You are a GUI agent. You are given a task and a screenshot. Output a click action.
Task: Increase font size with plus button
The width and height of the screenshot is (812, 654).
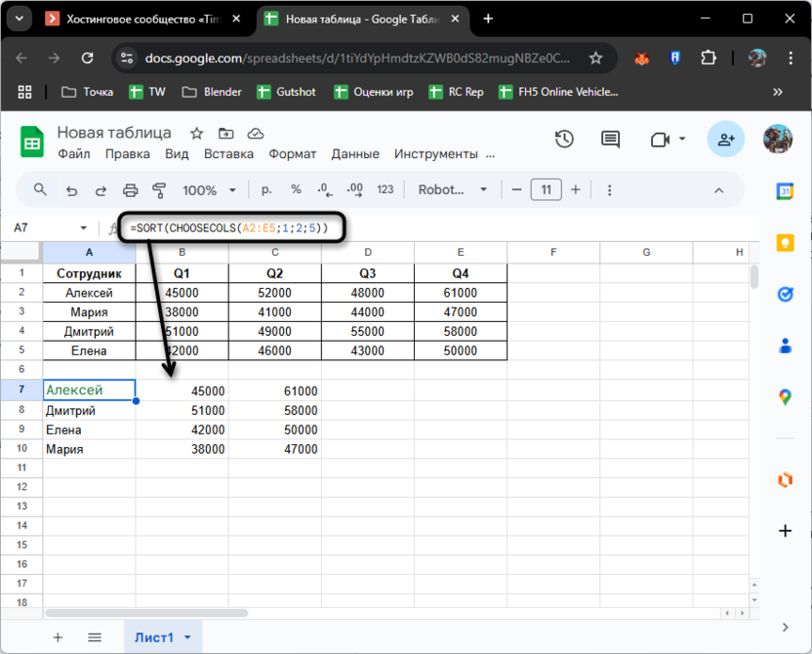click(576, 190)
